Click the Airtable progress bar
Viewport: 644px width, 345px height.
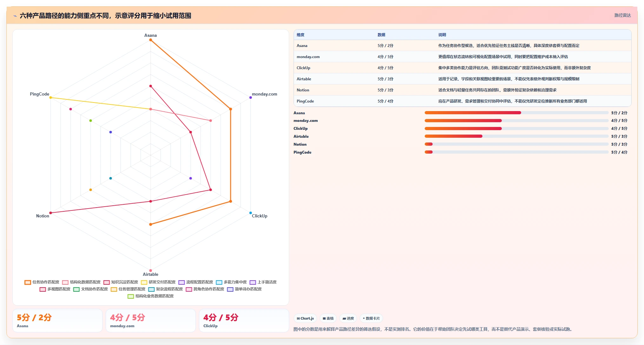point(516,136)
